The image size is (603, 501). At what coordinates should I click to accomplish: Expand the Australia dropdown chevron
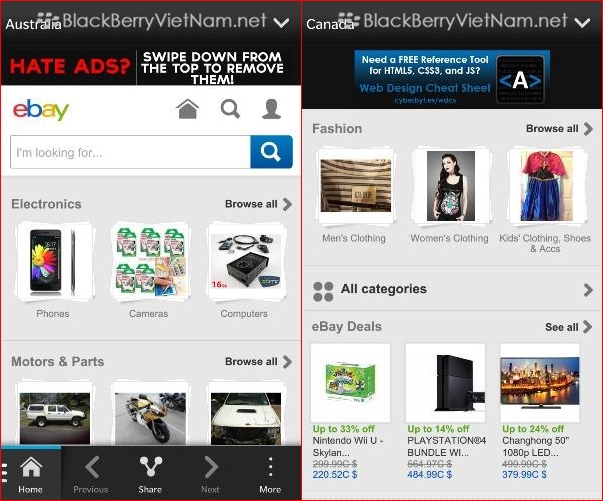282,23
